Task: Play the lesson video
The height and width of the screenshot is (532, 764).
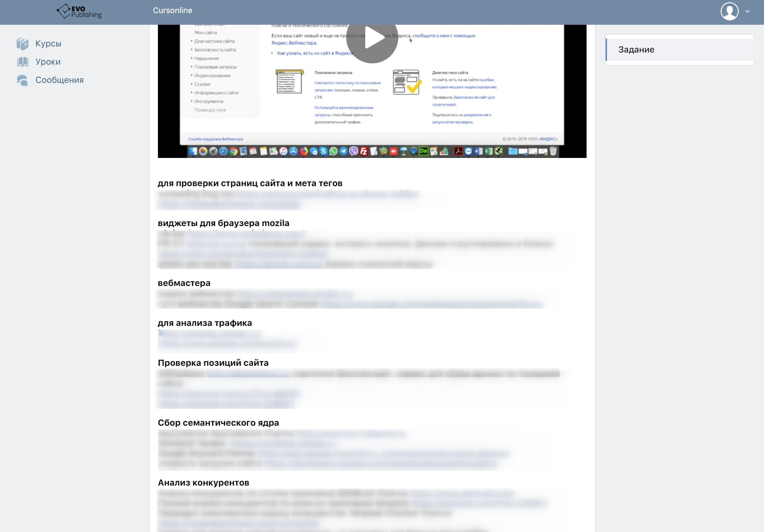Action: 372,38
